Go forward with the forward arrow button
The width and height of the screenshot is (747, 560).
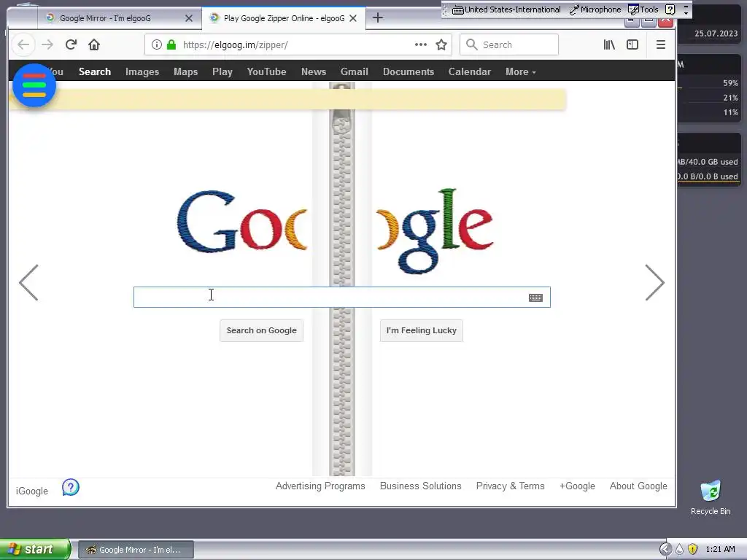click(x=47, y=44)
